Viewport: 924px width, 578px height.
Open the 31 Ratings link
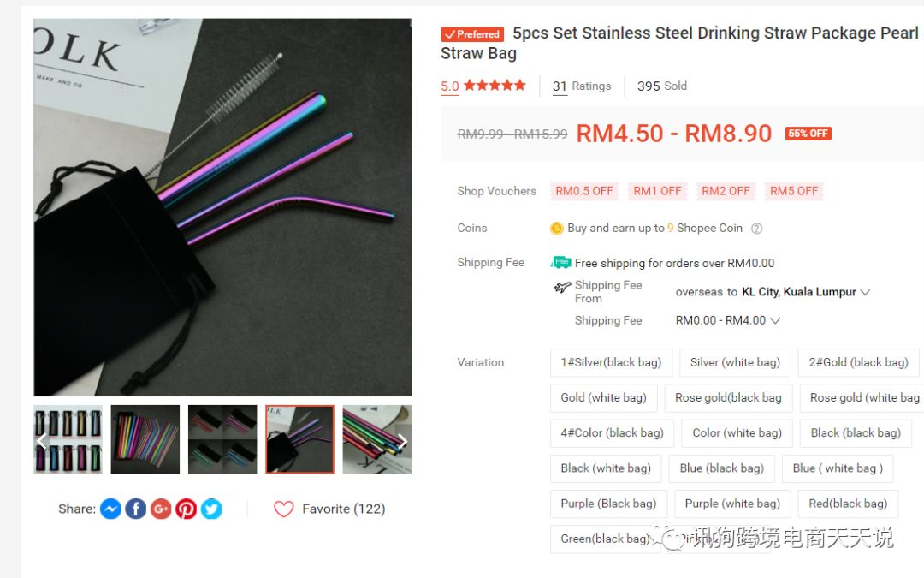[582, 86]
